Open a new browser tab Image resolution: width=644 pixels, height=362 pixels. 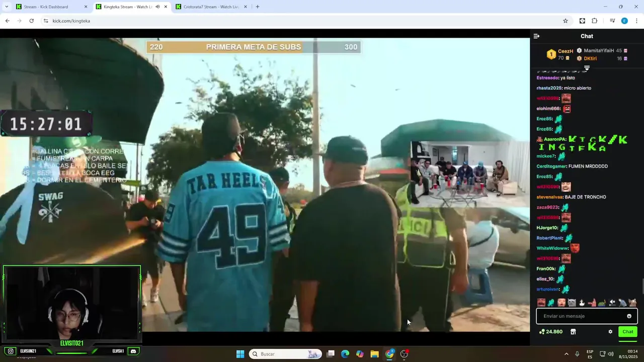tap(258, 7)
